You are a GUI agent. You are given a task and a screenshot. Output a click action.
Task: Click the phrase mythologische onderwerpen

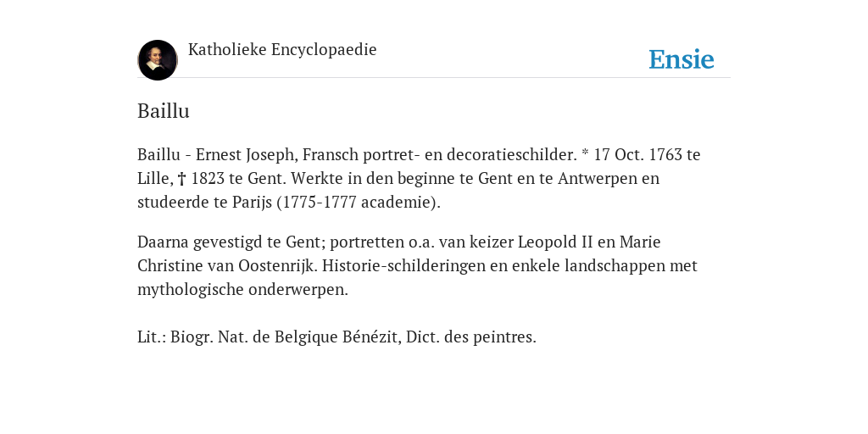(x=242, y=290)
